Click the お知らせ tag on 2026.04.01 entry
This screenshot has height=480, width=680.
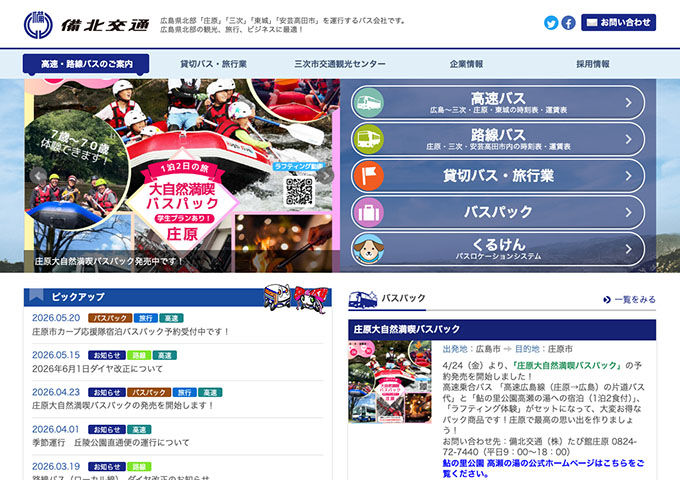(107, 430)
